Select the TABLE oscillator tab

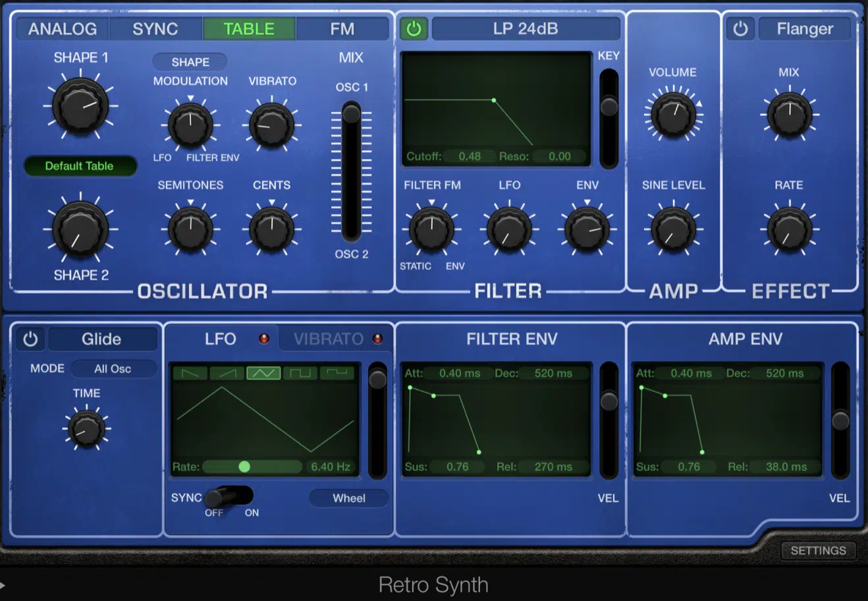(249, 29)
